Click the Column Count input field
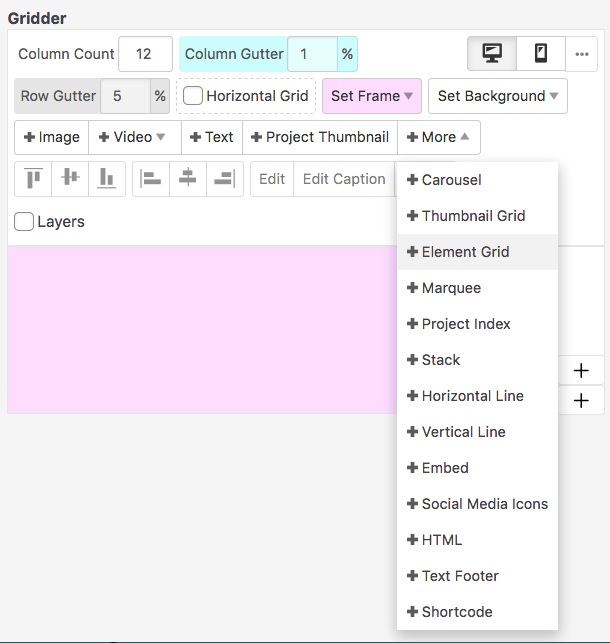The height and width of the screenshot is (643, 610). pos(145,54)
